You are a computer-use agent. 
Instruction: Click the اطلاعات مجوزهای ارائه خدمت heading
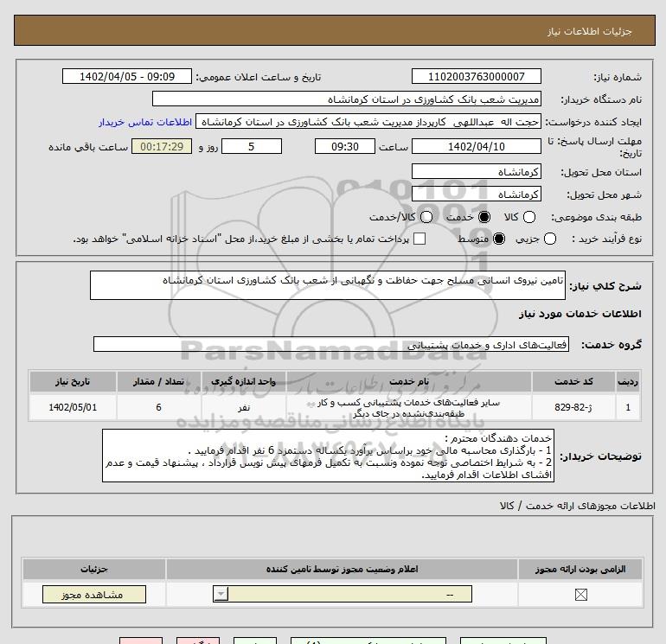click(x=578, y=506)
